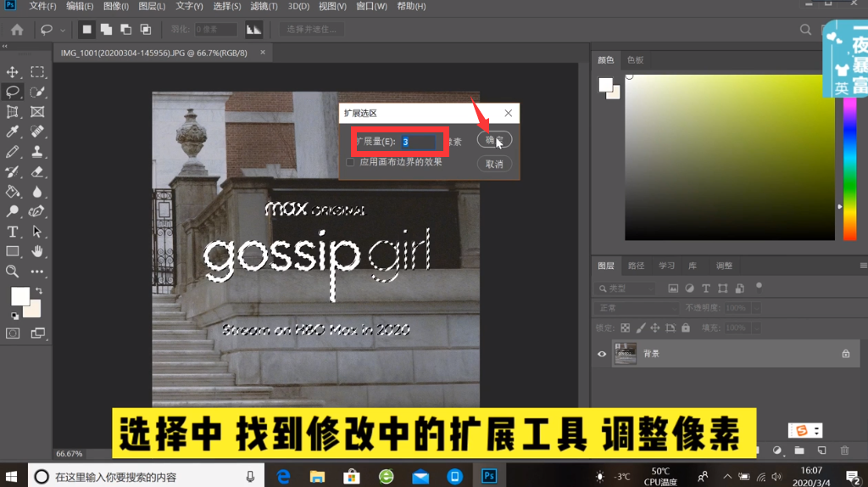Viewport: 868px width, 487px height.
Task: Select the Path Selection tool
Action: pos(37,232)
